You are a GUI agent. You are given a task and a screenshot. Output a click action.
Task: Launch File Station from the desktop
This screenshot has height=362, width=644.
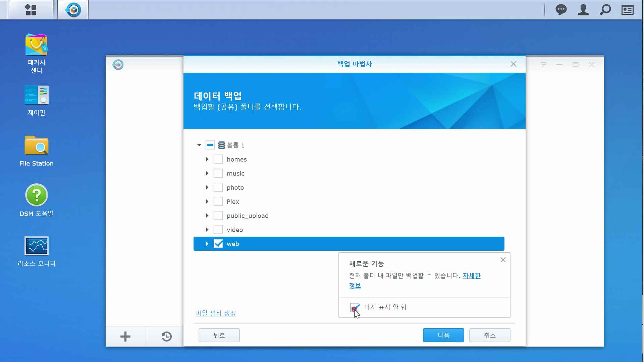[x=36, y=146]
